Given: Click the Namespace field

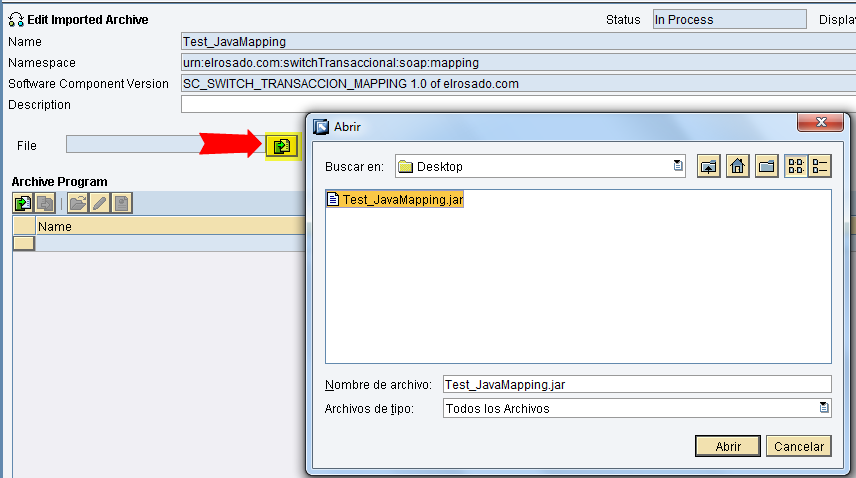Looking at the screenshot, I should coord(519,63).
